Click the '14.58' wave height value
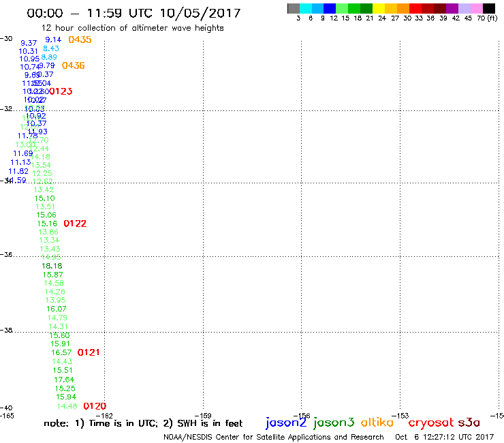This screenshot has height=443, width=504. click(x=54, y=283)
